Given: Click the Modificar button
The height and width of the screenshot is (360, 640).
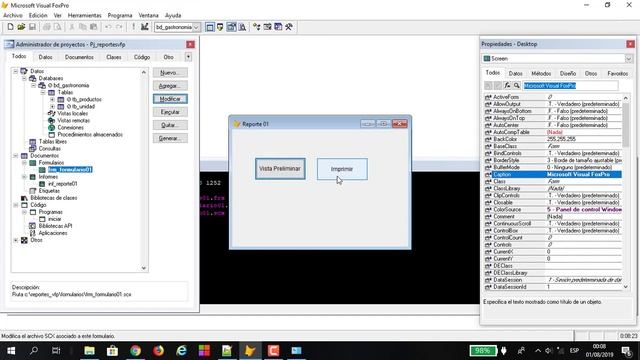Looking at the screenshot, I should (x=170, y=99).
